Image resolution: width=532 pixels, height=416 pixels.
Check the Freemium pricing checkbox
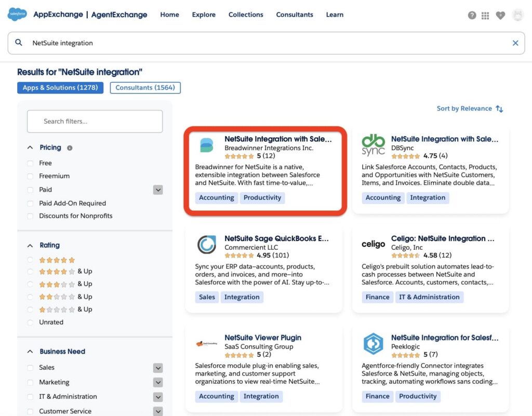click(31, 176)
